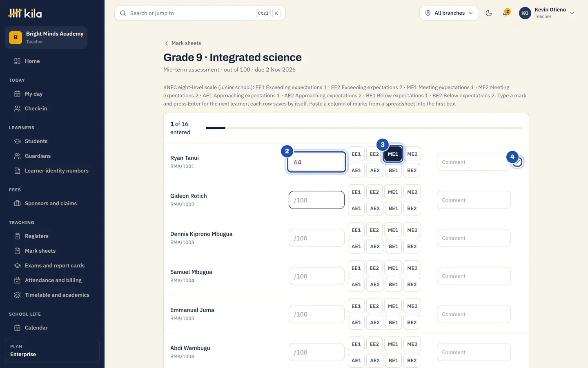Click the Registers clipboard icon
588x368 pixels.
point(17,236)
